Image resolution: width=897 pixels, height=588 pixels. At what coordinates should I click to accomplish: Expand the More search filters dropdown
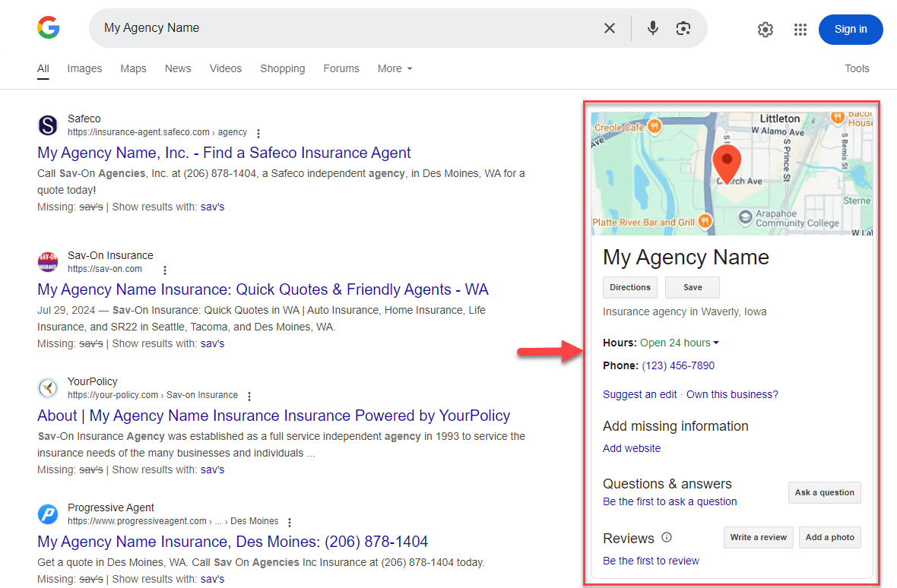395,68
